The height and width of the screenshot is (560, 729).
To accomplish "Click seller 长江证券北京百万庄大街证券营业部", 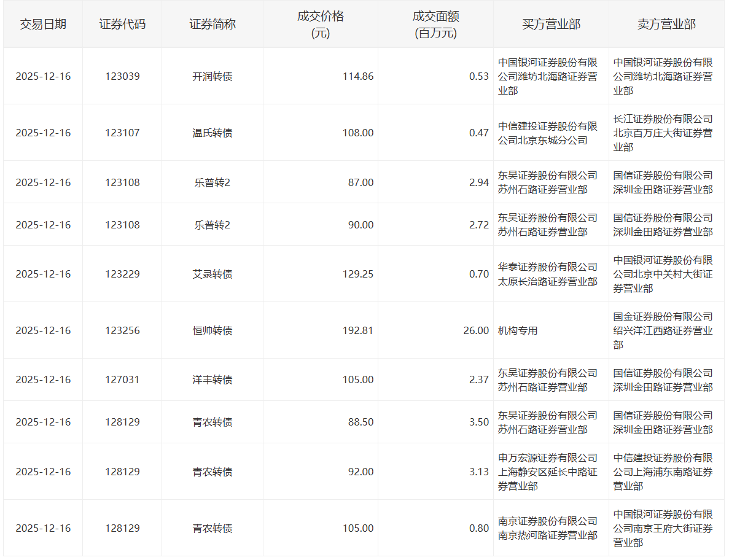I will click(x=663, y=133).
